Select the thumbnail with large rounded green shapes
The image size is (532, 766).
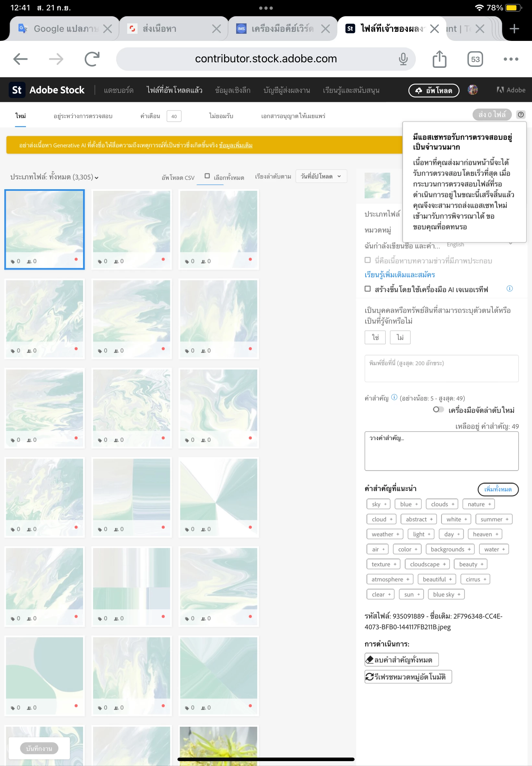[x=44, y=675]
